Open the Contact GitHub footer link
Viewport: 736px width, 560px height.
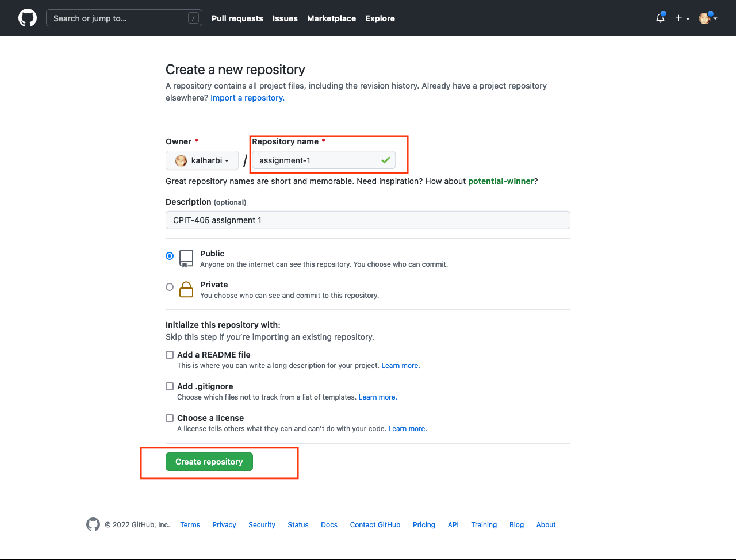coord(375,525)
